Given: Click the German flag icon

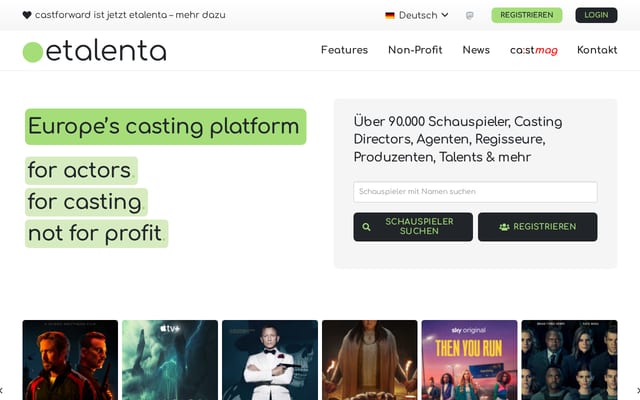Looking at the screenshot, I should 390,16.
